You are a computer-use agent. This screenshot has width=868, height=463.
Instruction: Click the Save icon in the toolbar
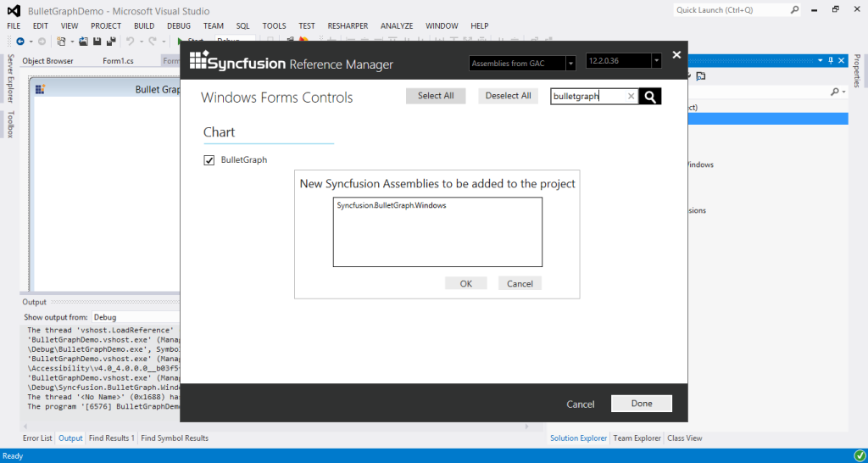point(97,41)
